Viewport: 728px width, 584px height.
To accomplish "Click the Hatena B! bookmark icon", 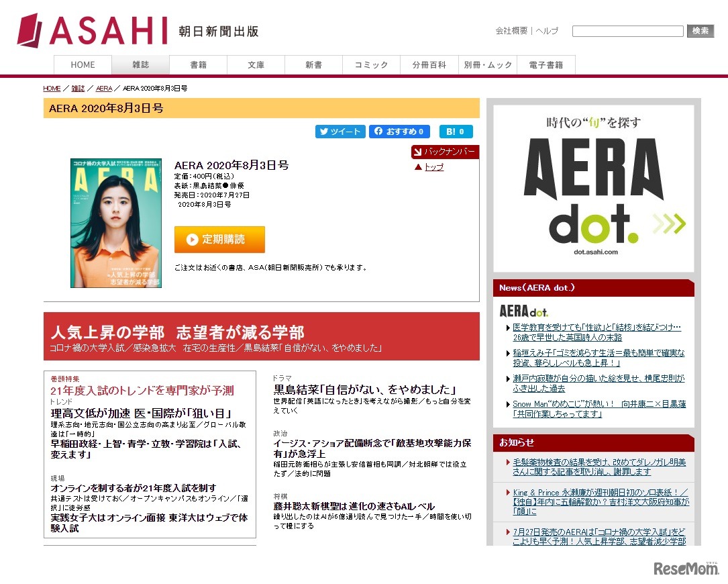I will click(x=456, y=132).
